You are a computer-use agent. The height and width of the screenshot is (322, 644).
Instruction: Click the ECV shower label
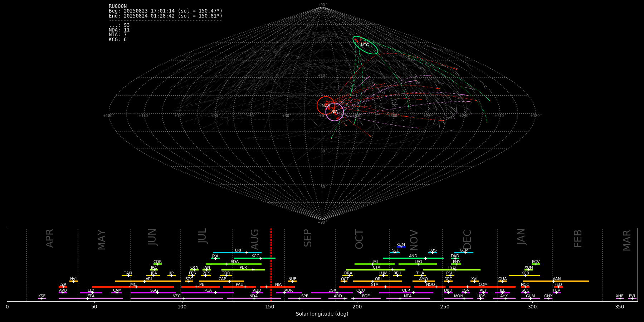536,262
